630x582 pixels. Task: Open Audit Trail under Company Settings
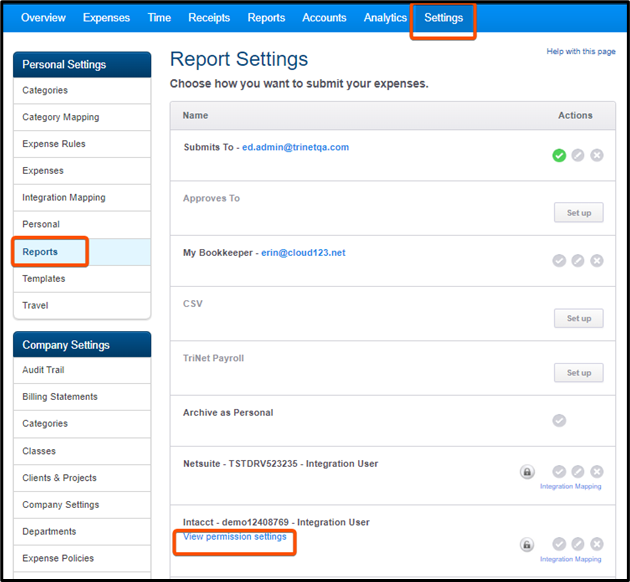(43, 370)
